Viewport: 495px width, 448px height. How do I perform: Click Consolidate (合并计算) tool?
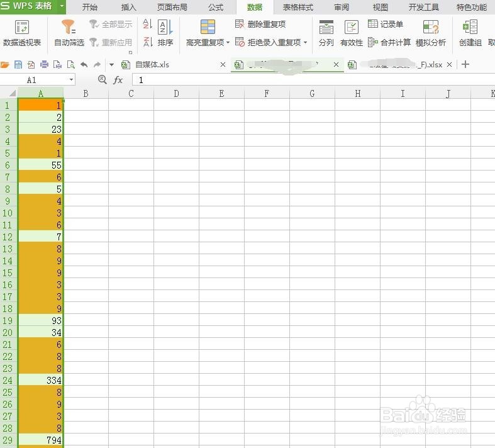click(x=389, y=42)
